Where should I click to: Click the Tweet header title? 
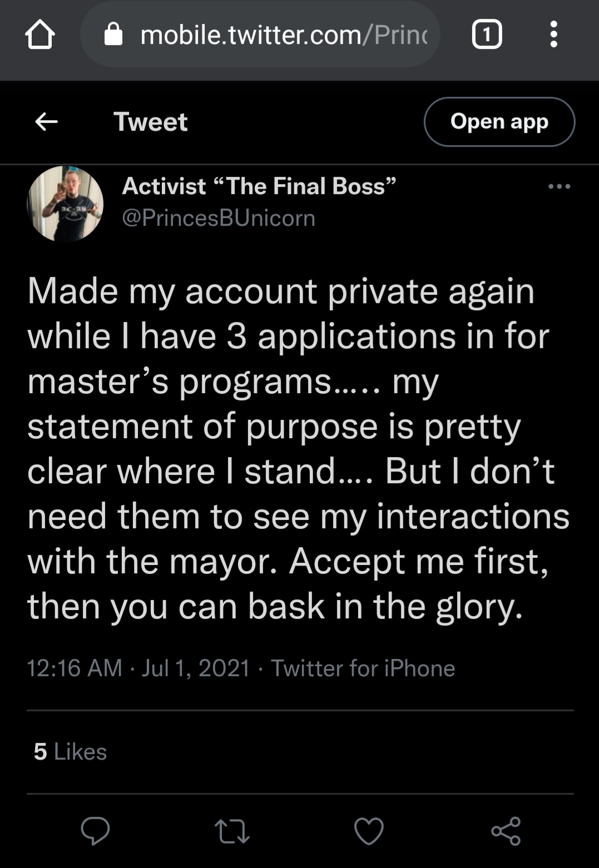[x=150, y=122]
